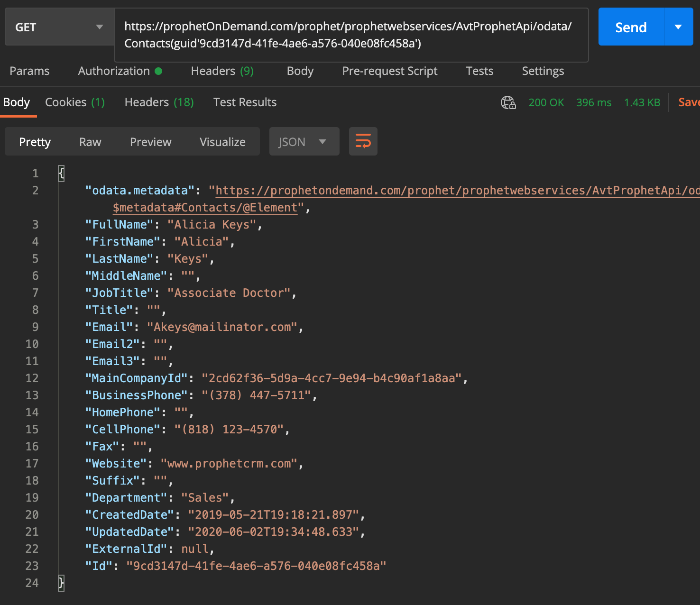
Task: Click the MainCompanyId GUID value
Action: click(x=332, y=378)
